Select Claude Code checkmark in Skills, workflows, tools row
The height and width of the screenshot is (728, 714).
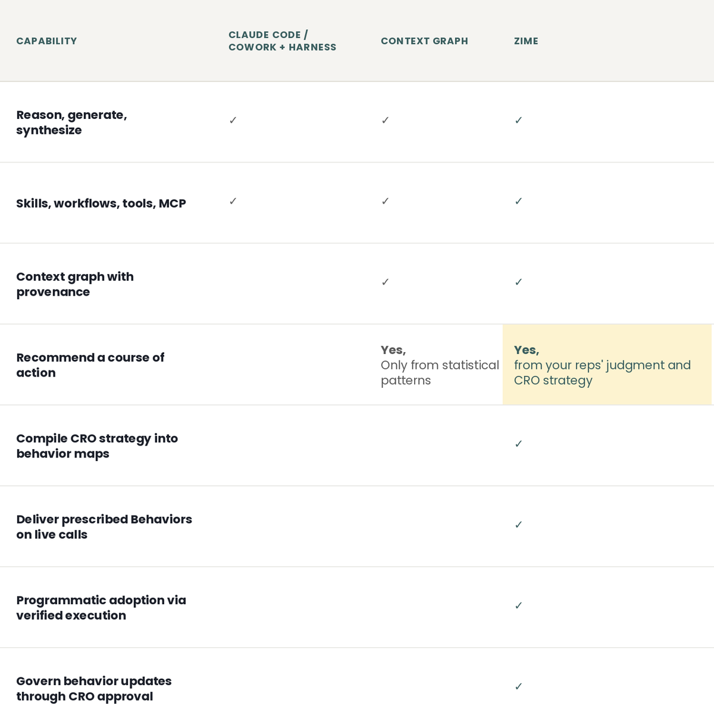(x=233, y=201)
